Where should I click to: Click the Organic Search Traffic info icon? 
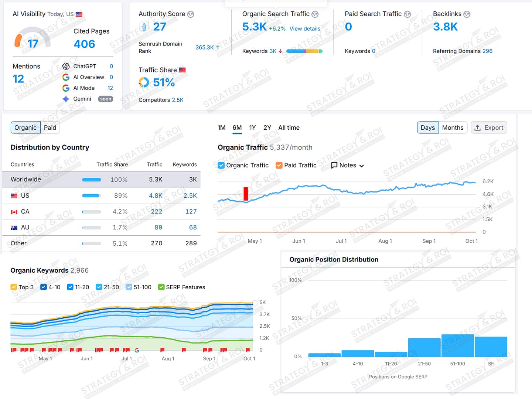tap(315, 14)
